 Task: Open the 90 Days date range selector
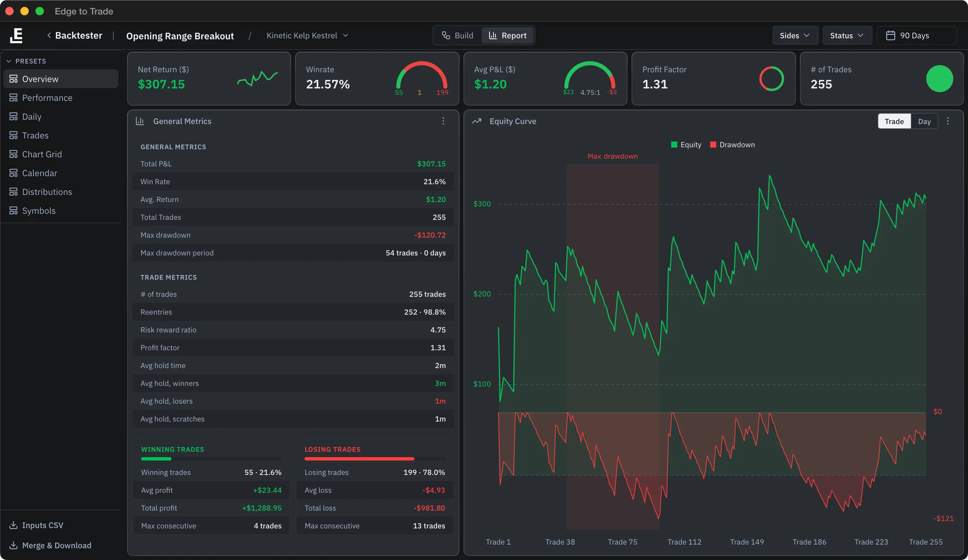(x=917, y=35)
